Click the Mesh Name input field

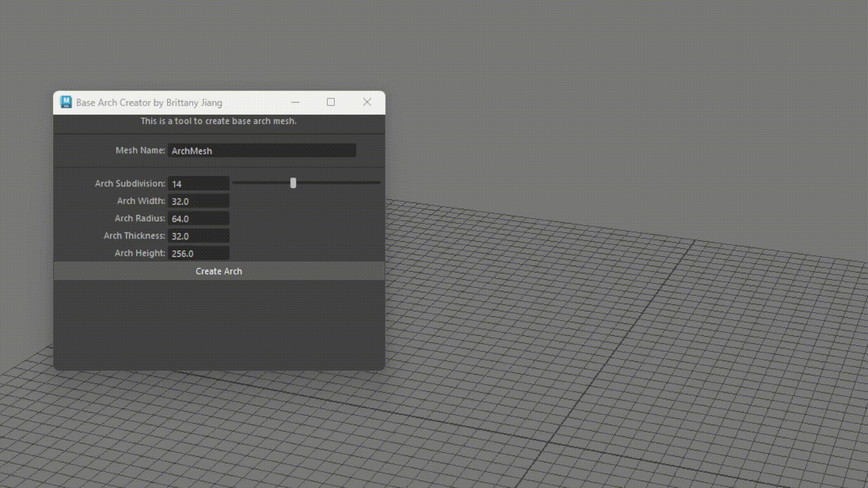[262, 150]
